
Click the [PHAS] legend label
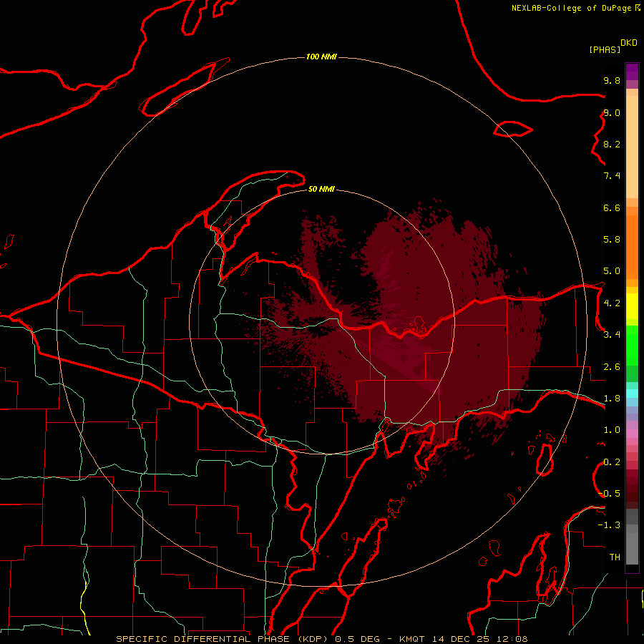coord(605,49)
